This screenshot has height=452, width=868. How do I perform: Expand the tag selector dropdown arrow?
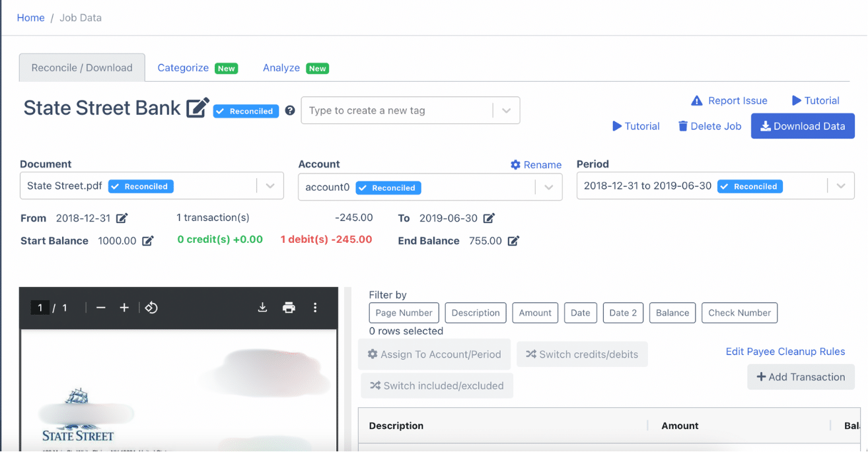(507, 111)
